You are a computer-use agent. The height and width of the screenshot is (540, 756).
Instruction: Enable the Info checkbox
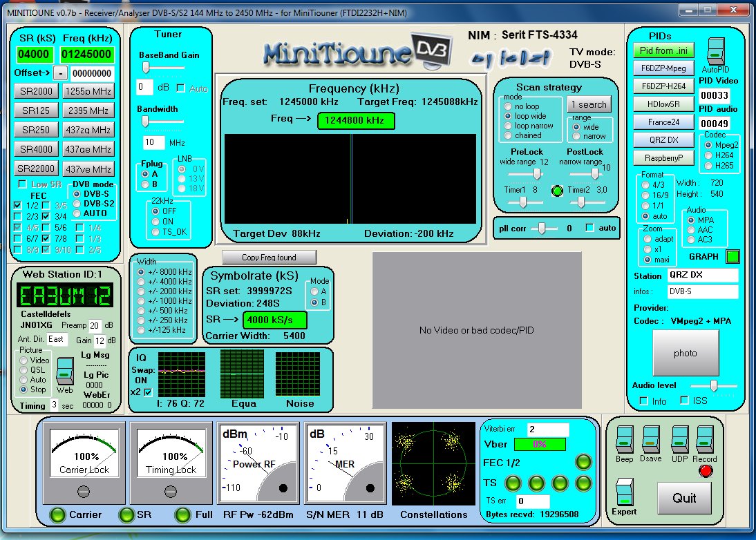pos(643,401)
